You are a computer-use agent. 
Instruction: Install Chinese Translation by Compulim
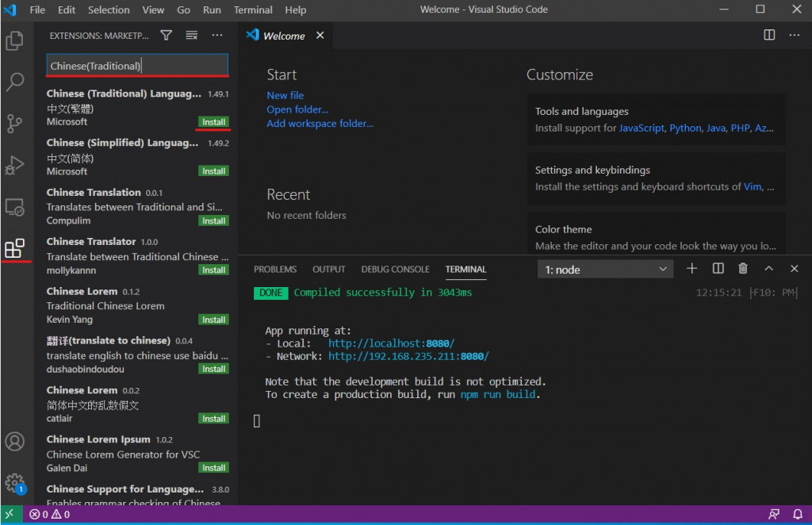[213, 220]
